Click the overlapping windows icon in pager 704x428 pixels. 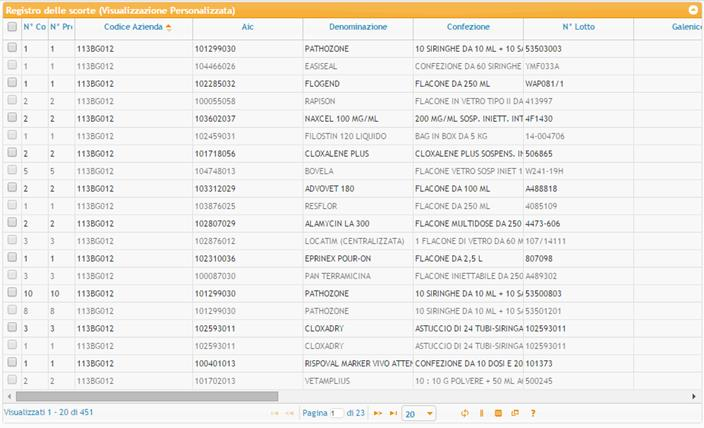point(515,413)
